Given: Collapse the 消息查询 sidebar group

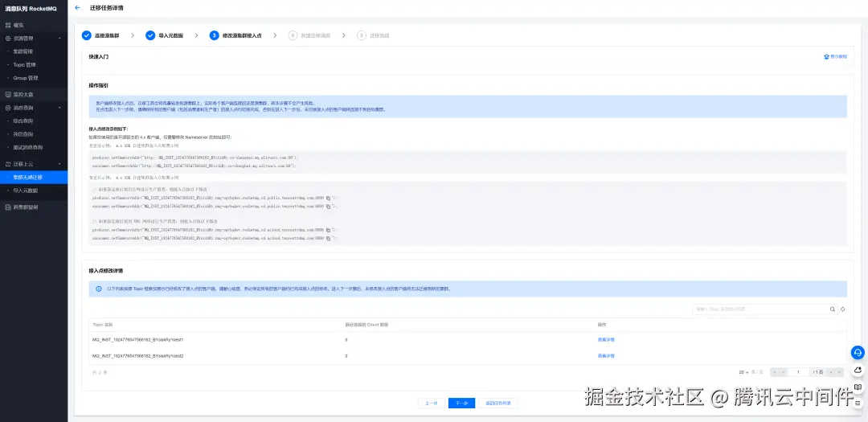Looking at the screenshot, I should click(x=59, y=108).
